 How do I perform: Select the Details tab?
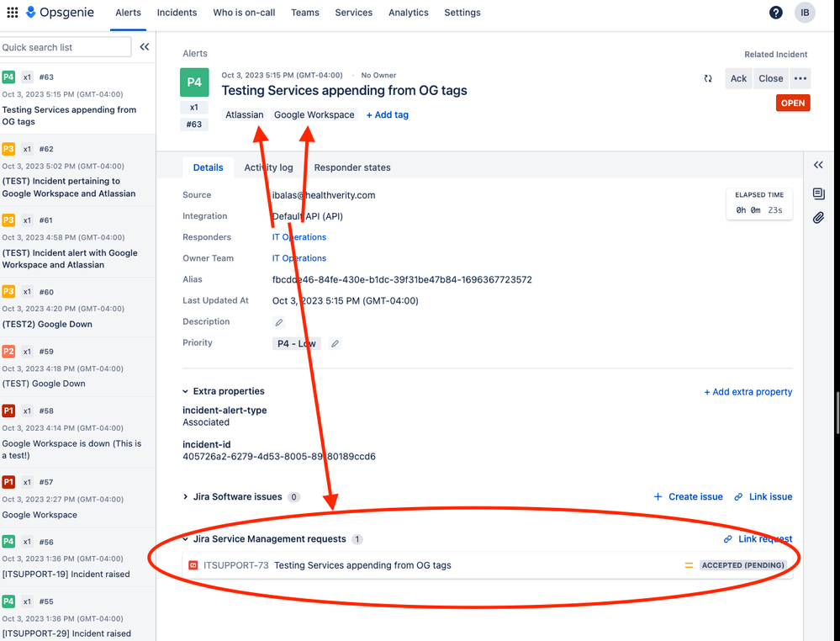[x=208, y=167]
